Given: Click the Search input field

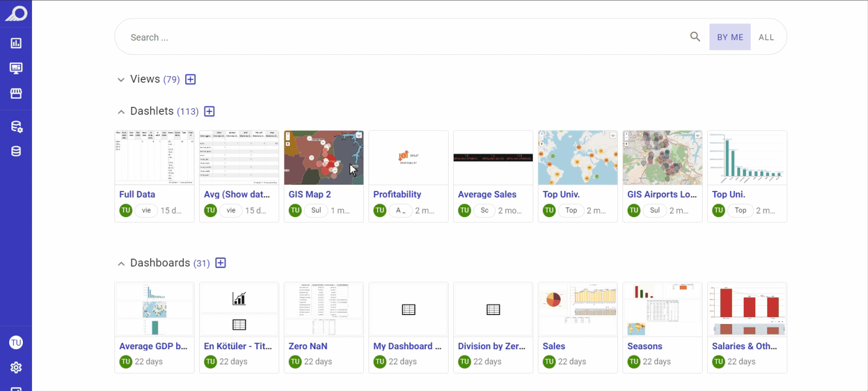Looking at the screenshot, I should point(406,37).
